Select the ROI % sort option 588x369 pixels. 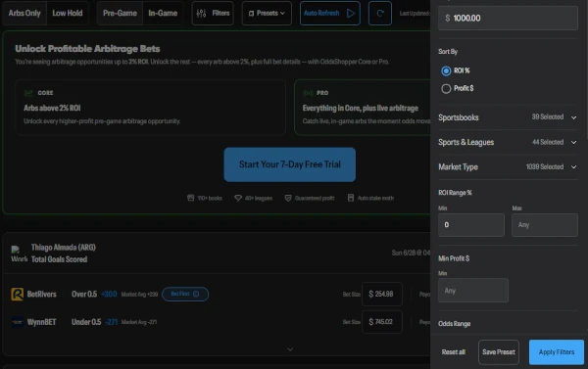pos(446,70)
